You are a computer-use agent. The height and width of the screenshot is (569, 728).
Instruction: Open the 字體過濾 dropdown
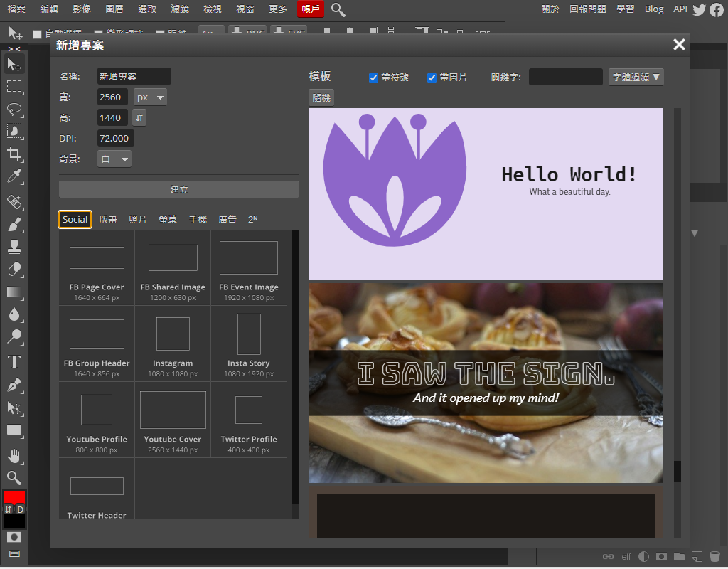(x=636, y=77)
